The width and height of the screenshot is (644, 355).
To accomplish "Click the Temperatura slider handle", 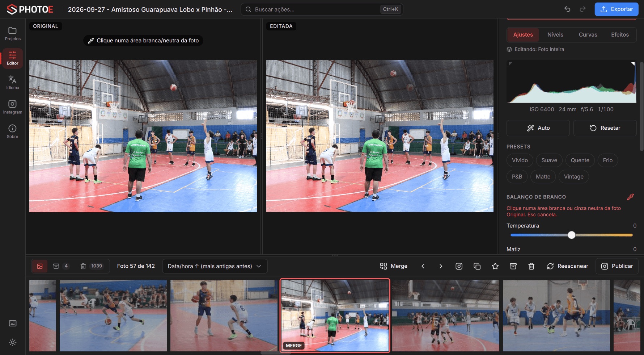I will [x=572, y=235].
